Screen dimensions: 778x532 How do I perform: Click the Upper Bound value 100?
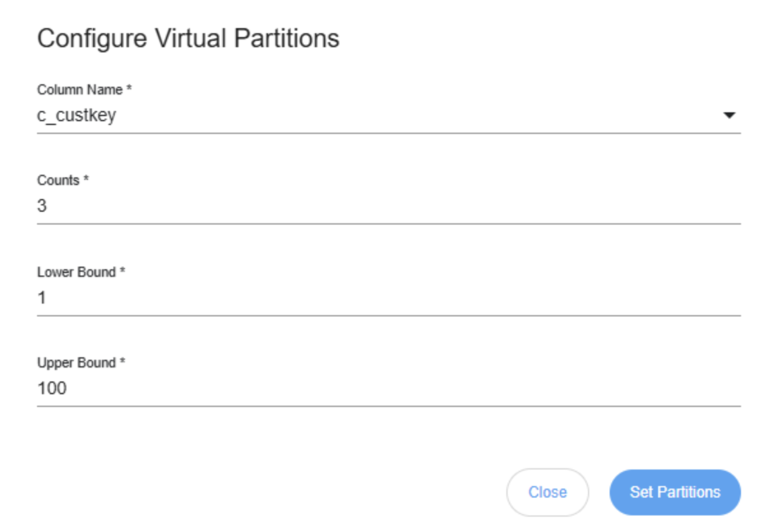tap(52, 388)
